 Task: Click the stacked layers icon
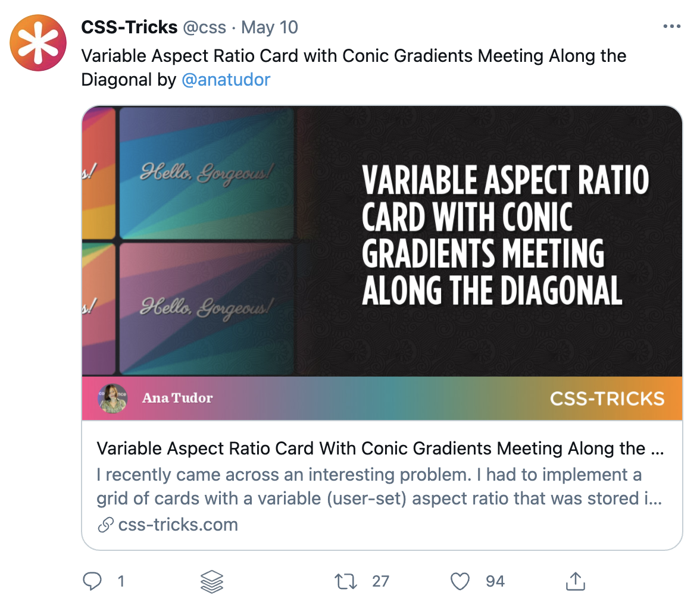point(212,582)
